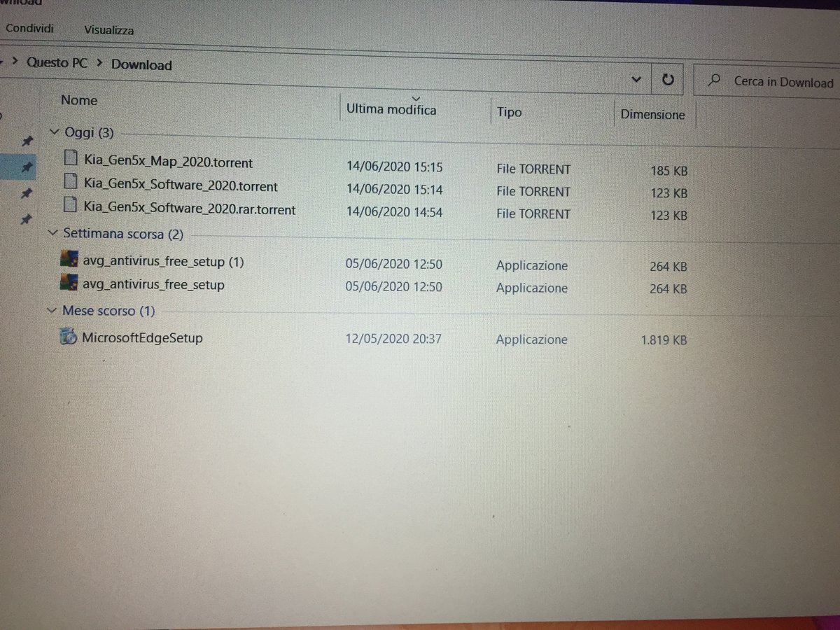
Task: Open the Condividi ribbon tab
Action: click(x=29, y=29)
